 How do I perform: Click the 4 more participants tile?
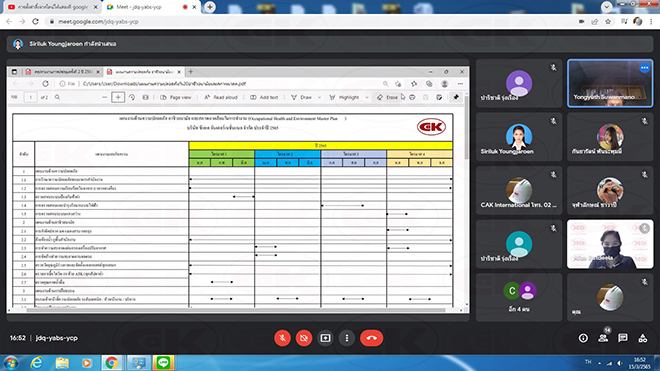pos(519,297)
